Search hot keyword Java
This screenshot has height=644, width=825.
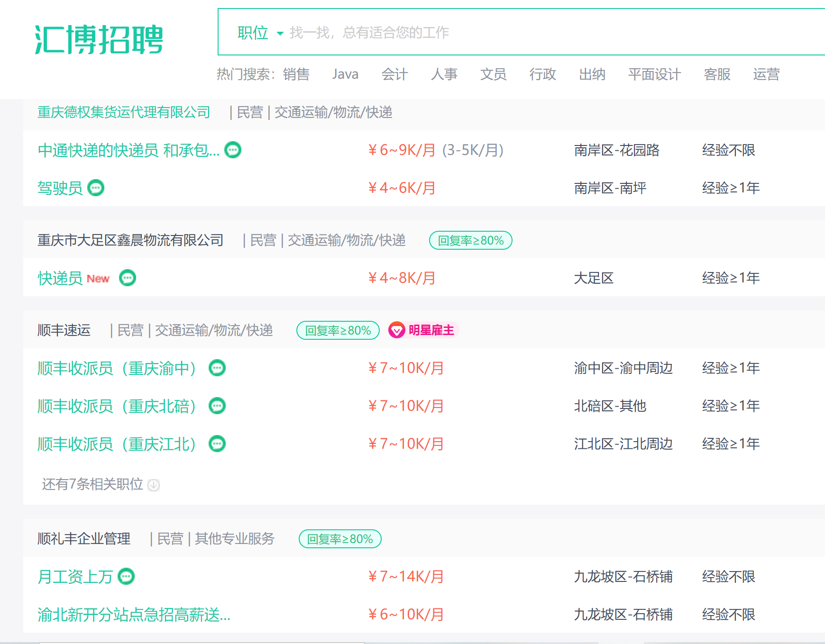point(345,74)
